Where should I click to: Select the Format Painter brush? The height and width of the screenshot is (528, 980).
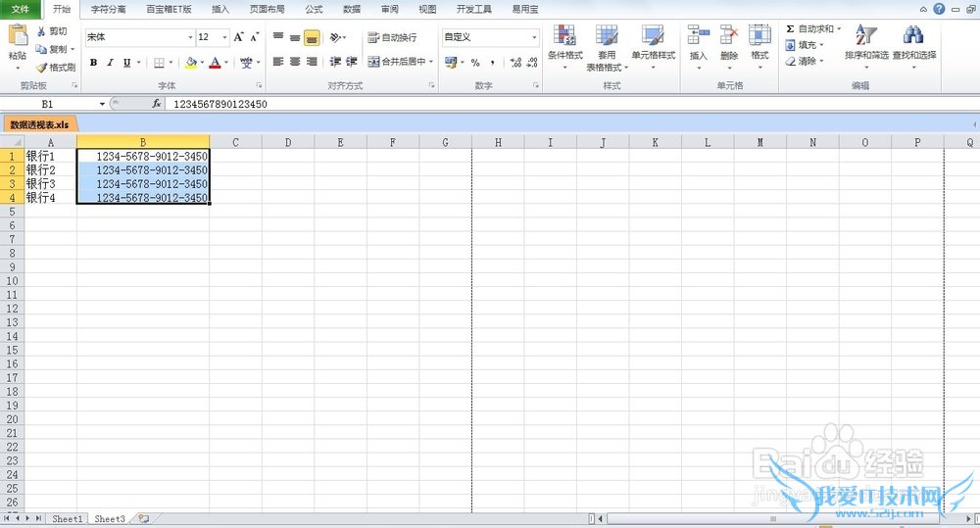point(42,67)
